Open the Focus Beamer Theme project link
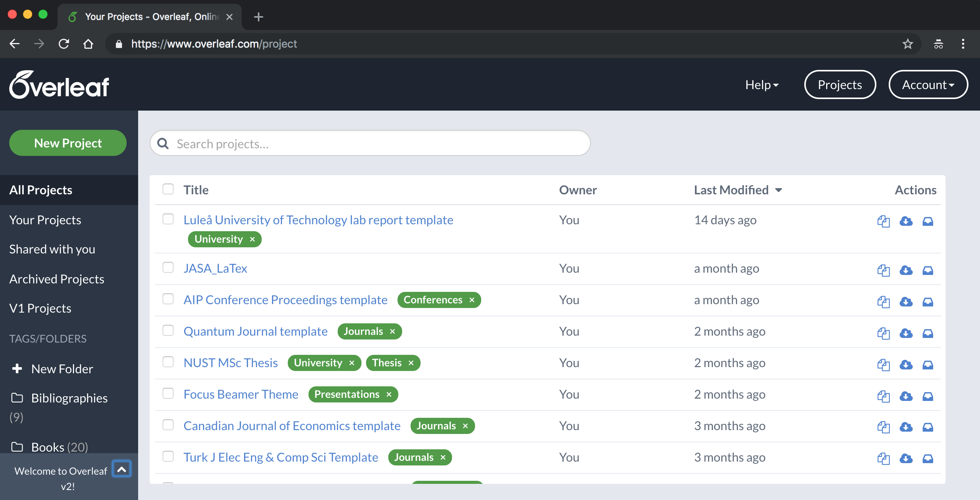The image size is (980, 500). (241, 394)
